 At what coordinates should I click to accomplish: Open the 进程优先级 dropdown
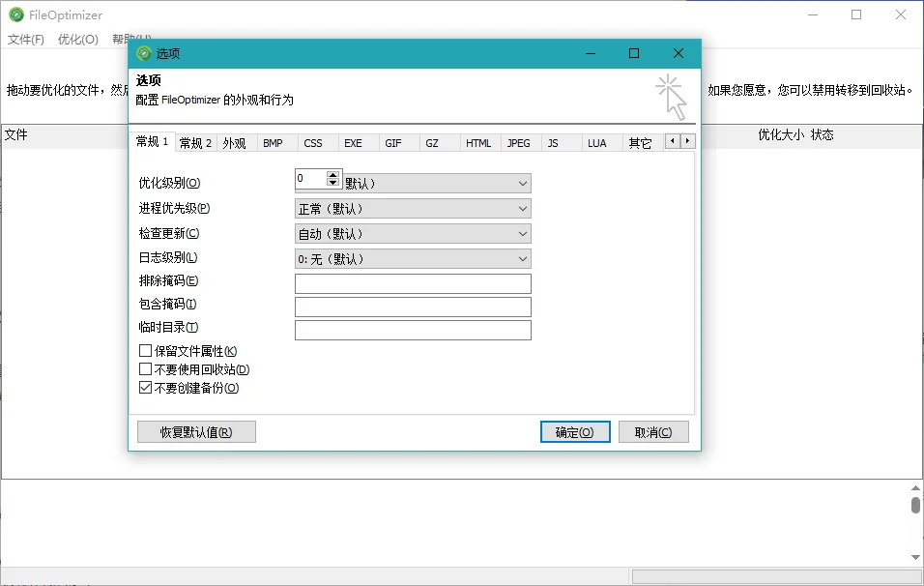413,209
